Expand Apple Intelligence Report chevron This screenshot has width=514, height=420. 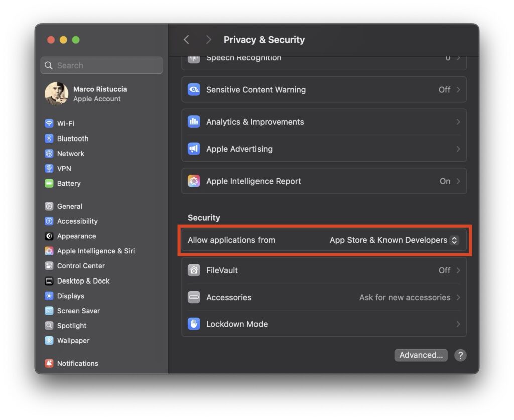tap(458, 181)
